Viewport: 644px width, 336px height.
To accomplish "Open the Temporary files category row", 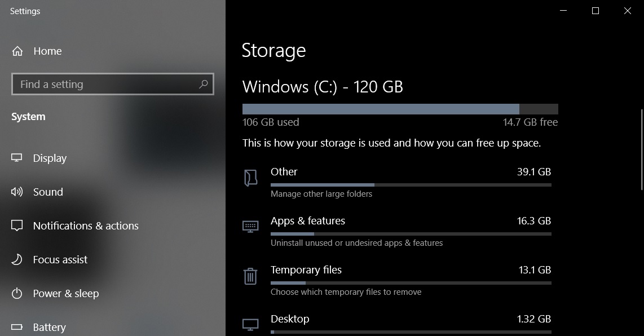I will tap(306, 269).
